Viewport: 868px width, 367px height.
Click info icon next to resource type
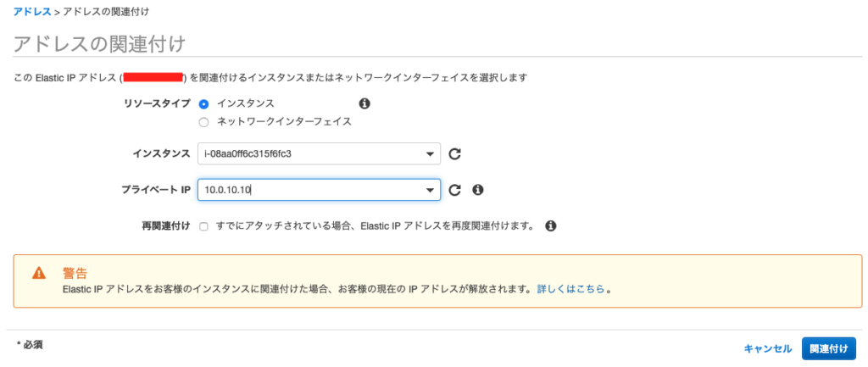tap(364, 103)
